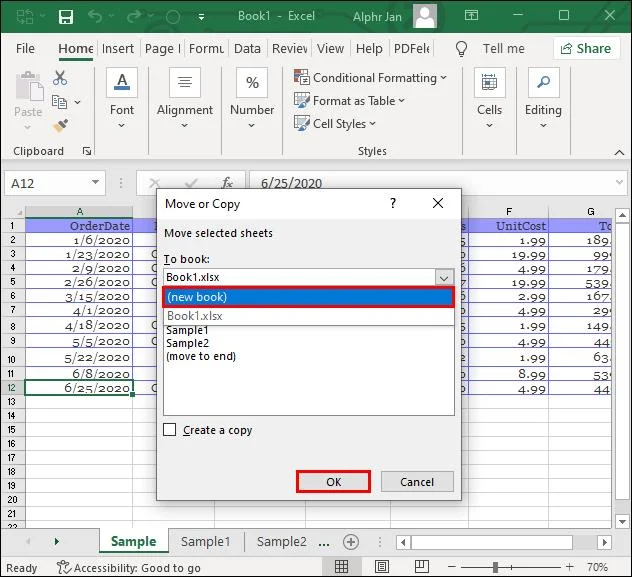Switch to Page Break Preview icon
This screenshot has height=577, width=632.
coord(422,567)
